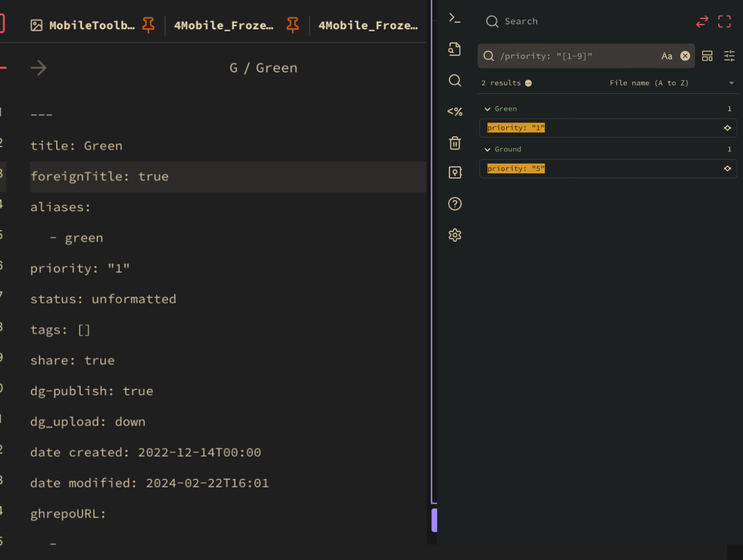Switch to the MobileToolb tab
This screenshot has width=743, height=560.
(x=91, y=25)
